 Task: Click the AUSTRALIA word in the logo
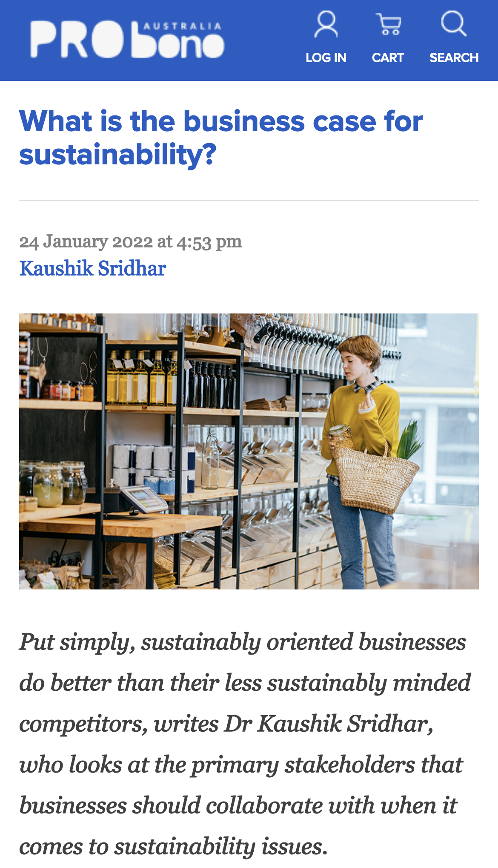click(x=182, y=26)
